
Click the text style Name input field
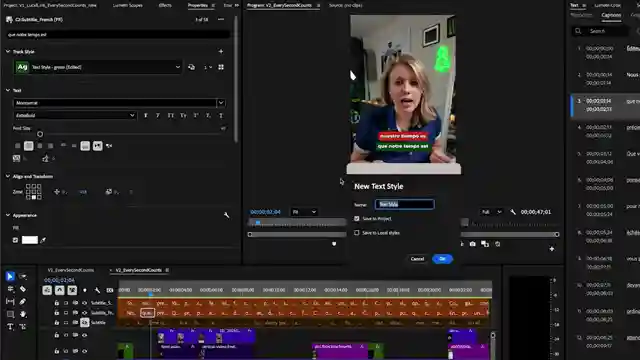pyautogui.click(x=404, y=204)
